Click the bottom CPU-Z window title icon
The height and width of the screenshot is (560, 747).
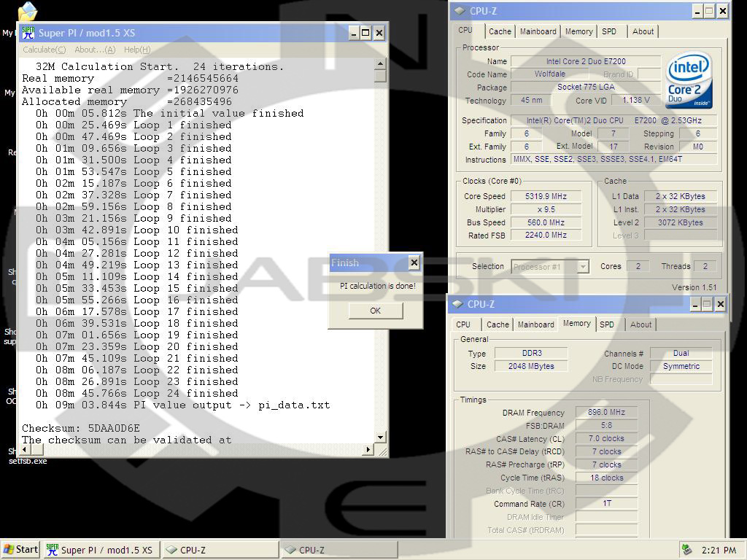(457, 304)
